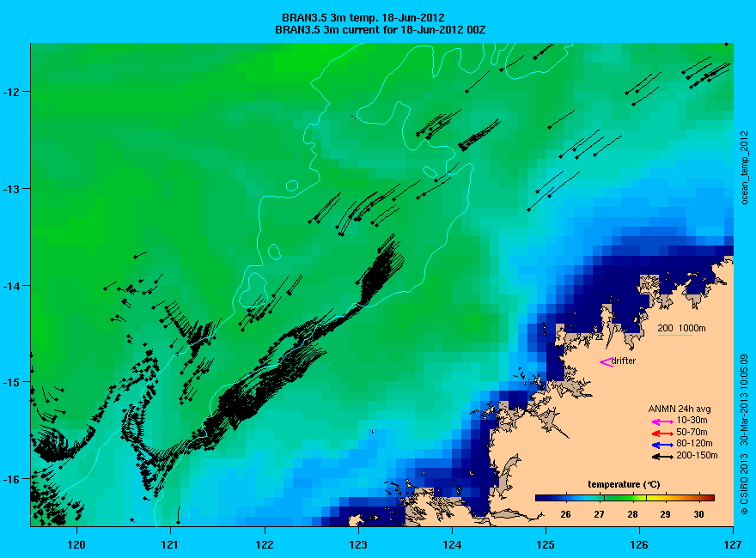The width and height of the screenshot is (756, 558).
Task: Click the vertical CSIRO 2013 copyright timestamp
Action: point(745,434)
